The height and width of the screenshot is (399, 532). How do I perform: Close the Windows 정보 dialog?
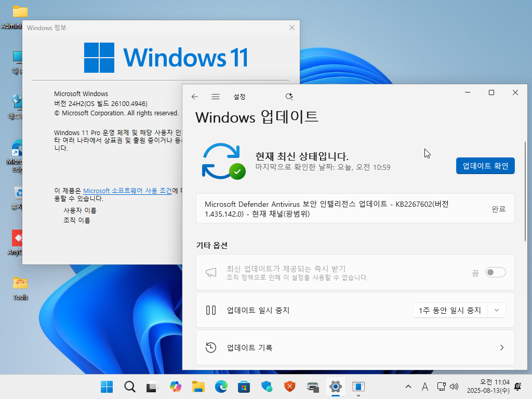pyautogui.click(x=292, y=28)
